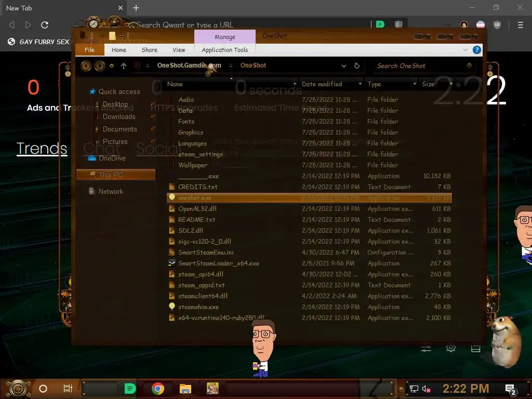Screen dimensions: 532x399
Task: Open Trends link on browser page
Action: 42,149
